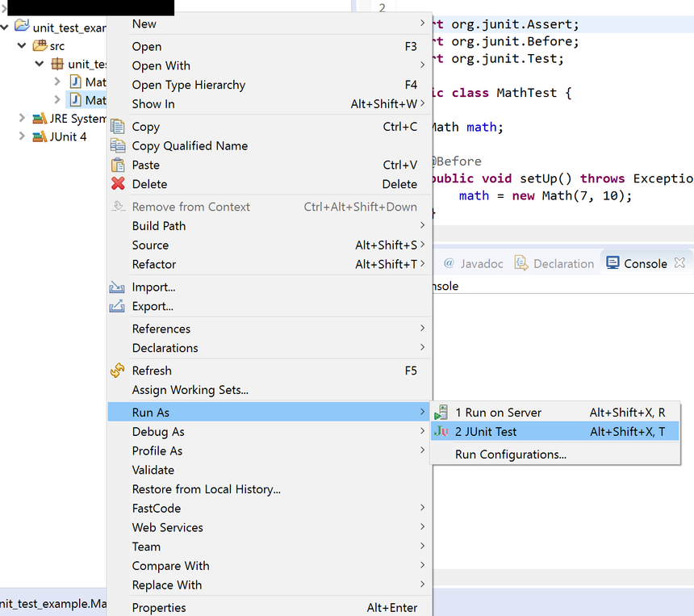Click the Paste clipboard icon
The width and height of the screenshot is (694, 616).
tap(118, 165)
